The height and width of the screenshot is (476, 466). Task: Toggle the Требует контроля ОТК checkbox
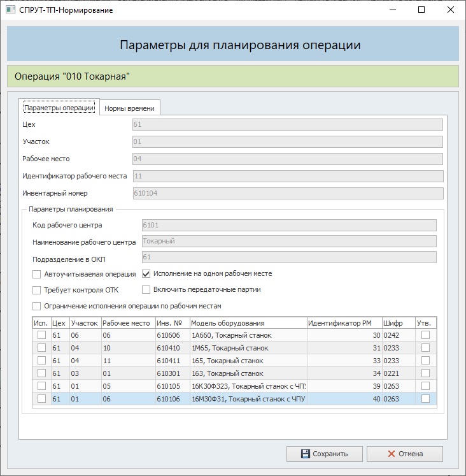pyautogui.click(x=37, y=290)
